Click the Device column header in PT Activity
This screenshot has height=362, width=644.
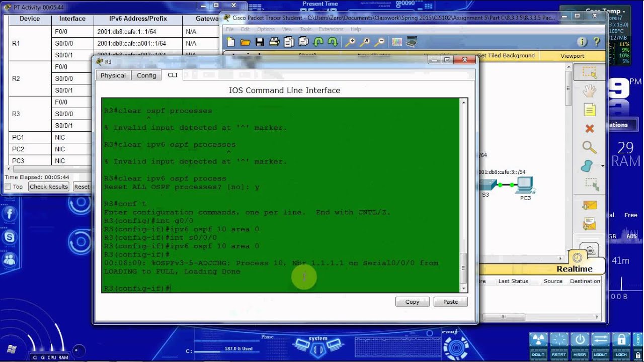pyautogui.click(x=30, y=19)
